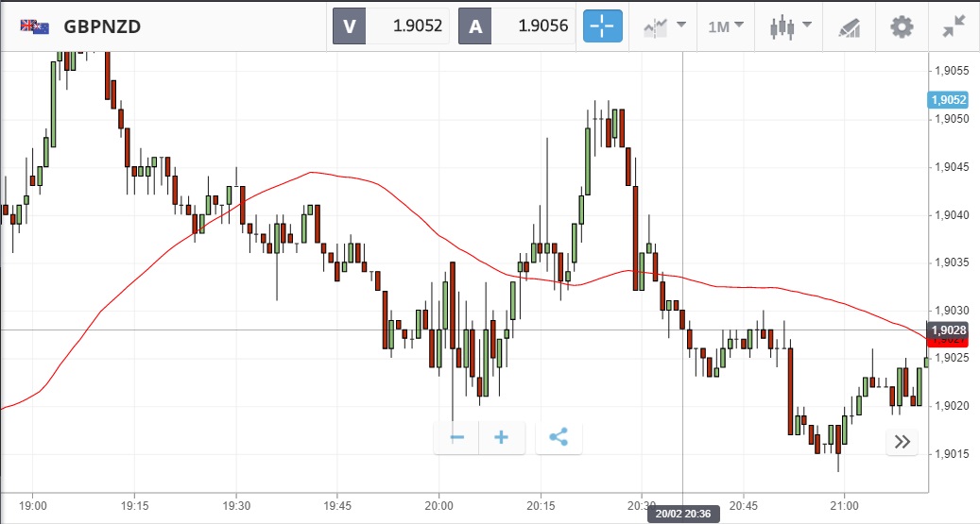Zoom in with the plus button
The image size is (980, 524).
pos(502,437)
